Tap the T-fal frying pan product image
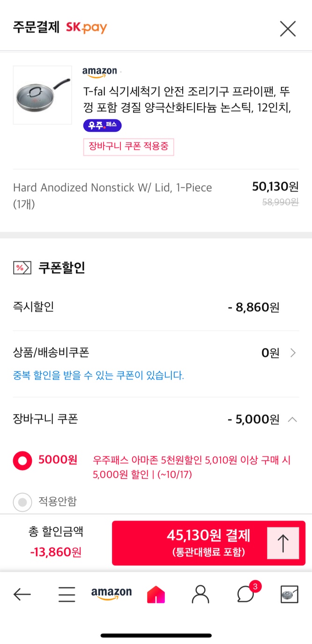 pos(42,95)
